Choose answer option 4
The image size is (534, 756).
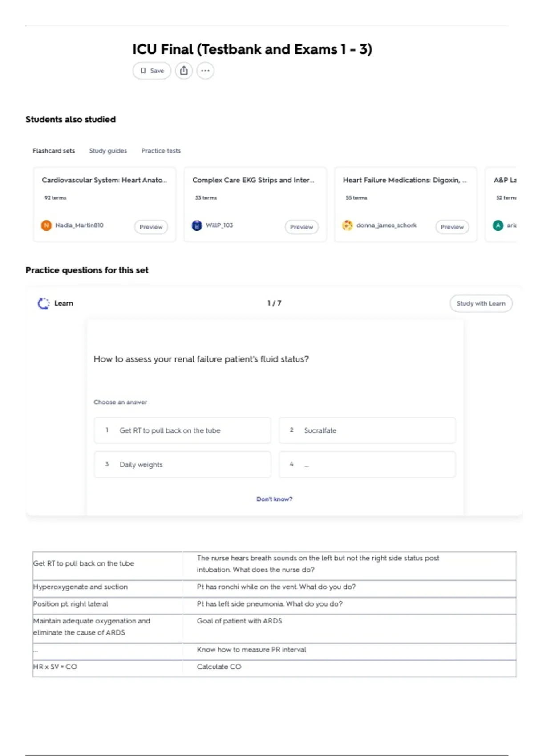(x=367, y=465)
